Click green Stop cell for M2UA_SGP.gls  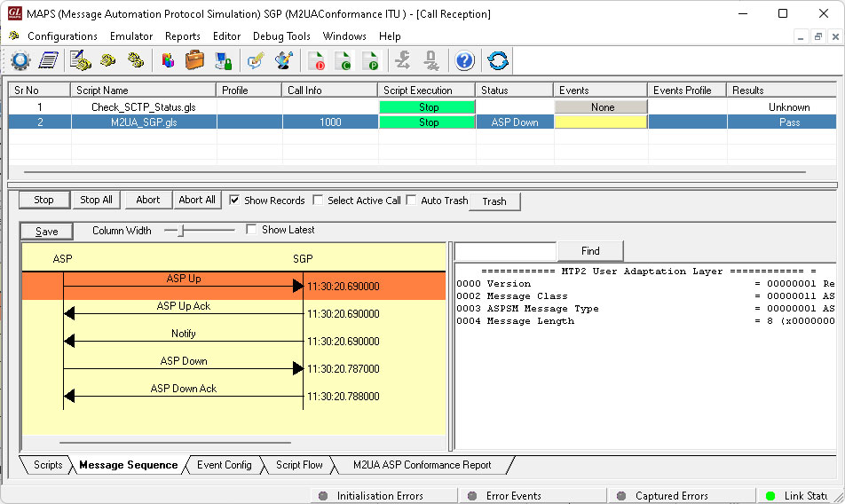[x=428, y=122]
